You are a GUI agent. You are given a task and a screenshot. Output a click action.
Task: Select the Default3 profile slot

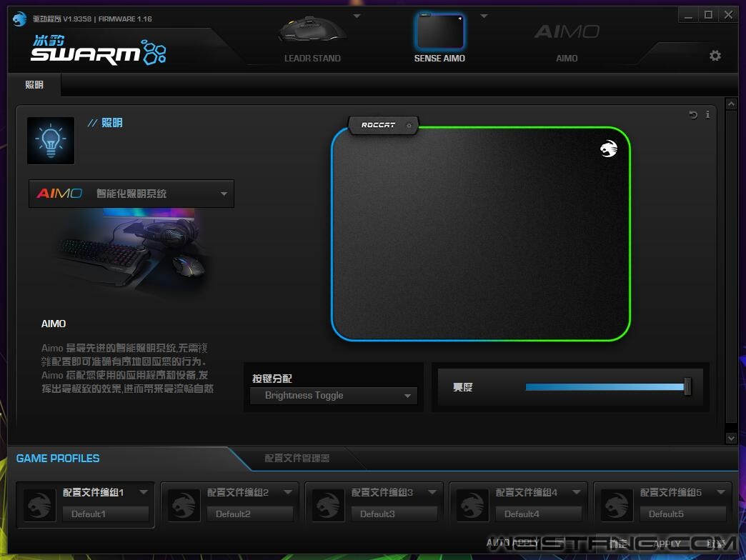(394, 514)
